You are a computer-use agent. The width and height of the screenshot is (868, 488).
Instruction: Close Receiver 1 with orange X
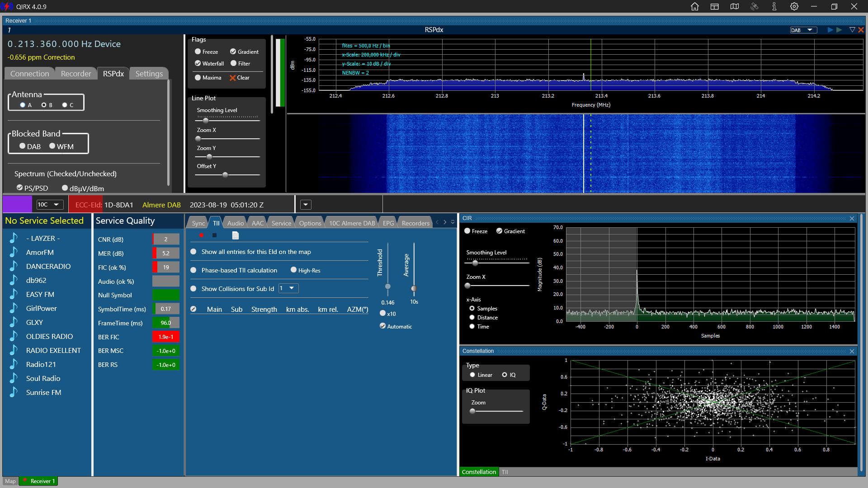point(861,30)
